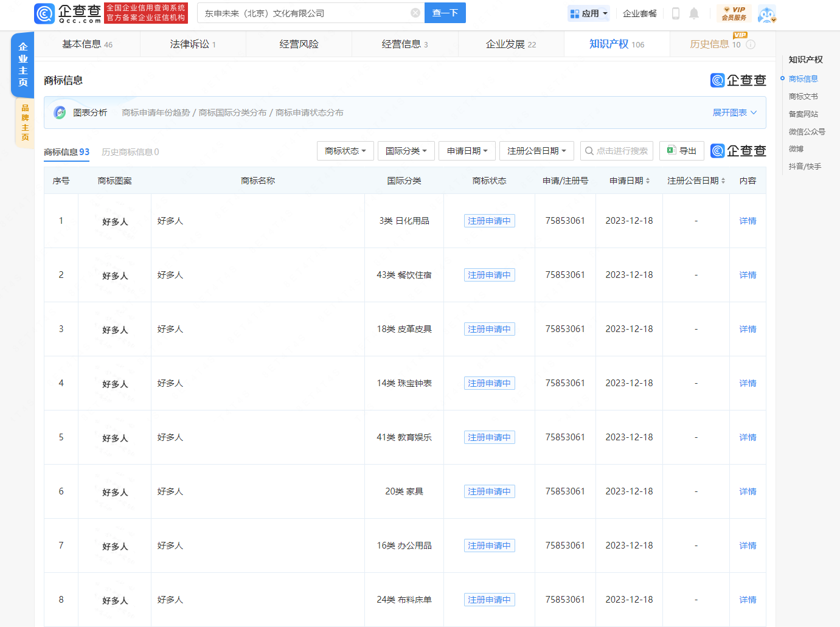Open 详情 for row 4 (14类 珠宝钟表)
Viewport: 840px width, 627px height.
(748, 383)
